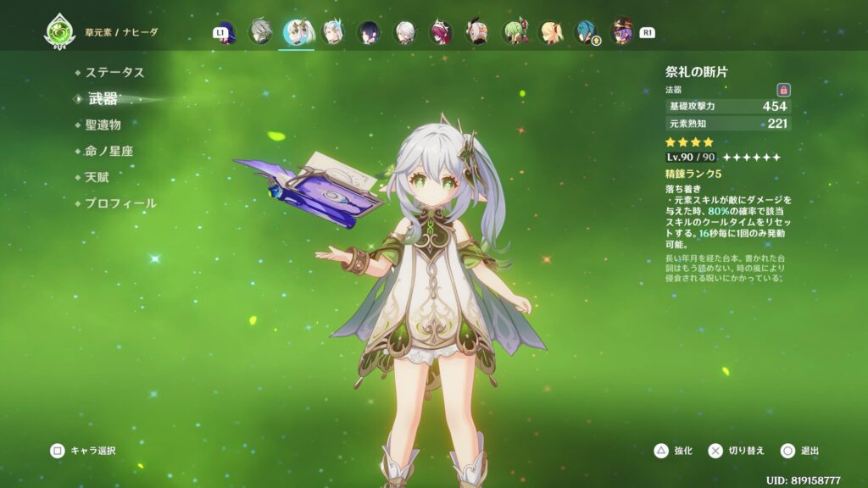Viewport: 868px width, 488px height.
Task: Open the ステータス menu
Action: (114, 73)
